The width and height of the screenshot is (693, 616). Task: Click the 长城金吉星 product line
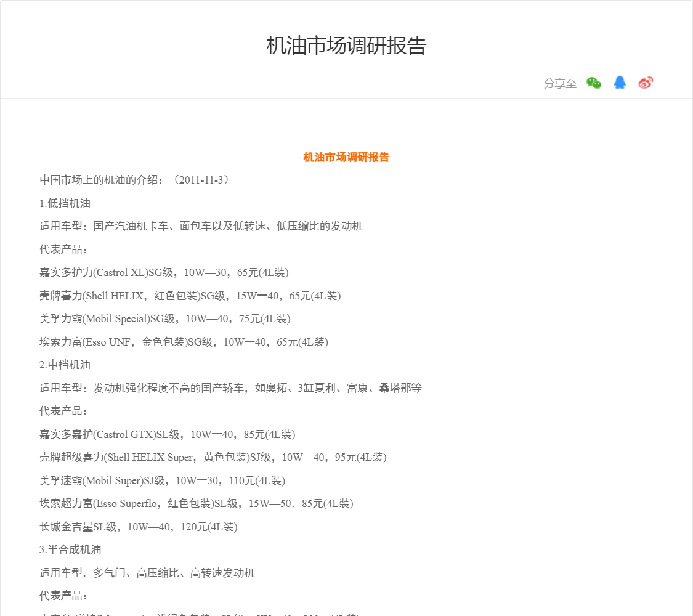tap(138, 527)
